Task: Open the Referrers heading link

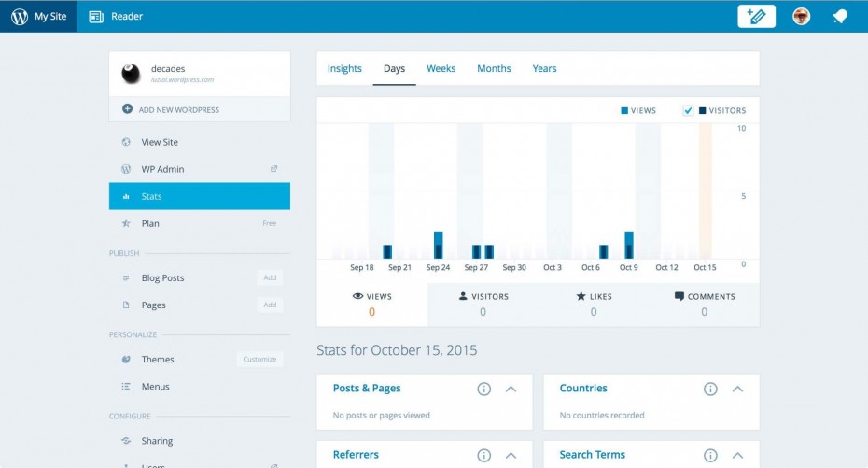Action: pos(356,455)
